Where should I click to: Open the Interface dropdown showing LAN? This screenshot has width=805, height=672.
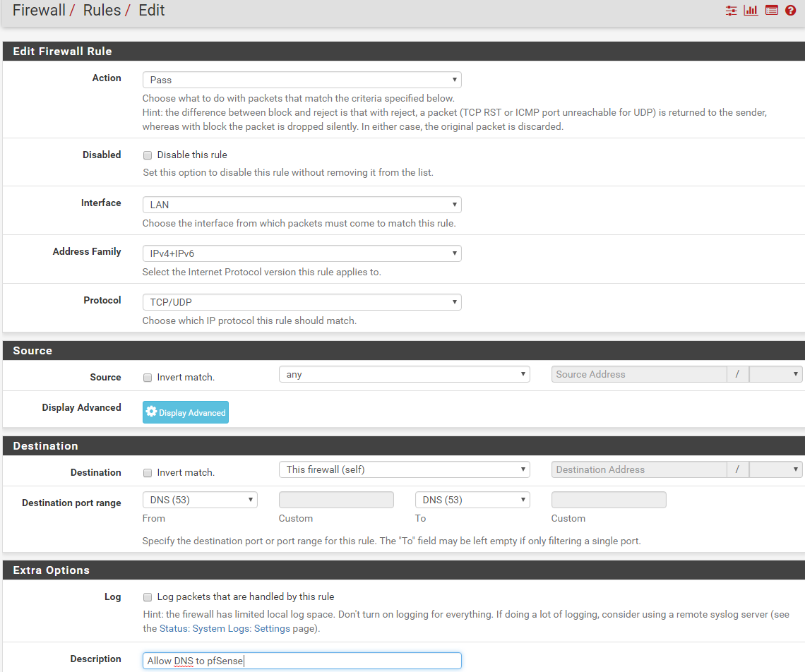pyautogui.click(x=302, y=205)
